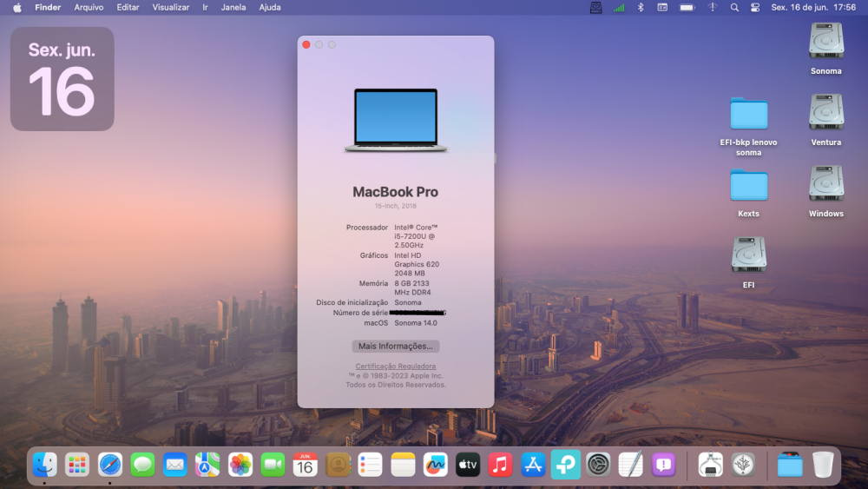Open the Ajuda menu

[x=270, y=8]
